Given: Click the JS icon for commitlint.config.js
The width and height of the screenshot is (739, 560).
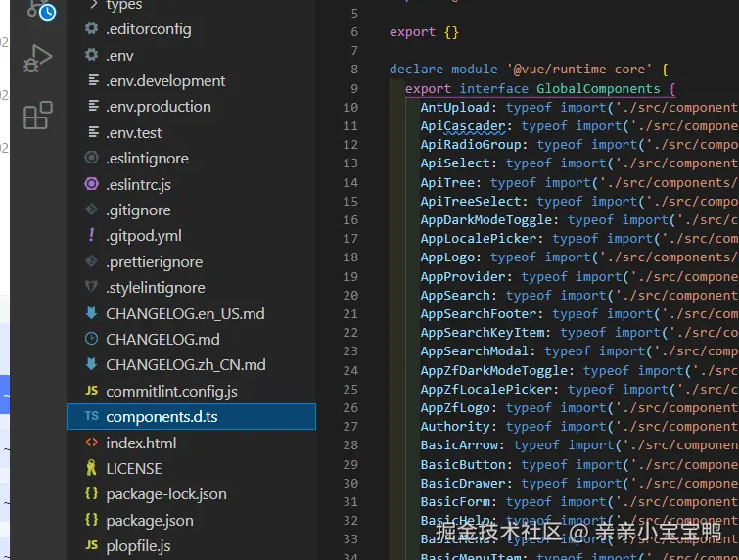Looking at the screenshot, I should pos(92,391).
